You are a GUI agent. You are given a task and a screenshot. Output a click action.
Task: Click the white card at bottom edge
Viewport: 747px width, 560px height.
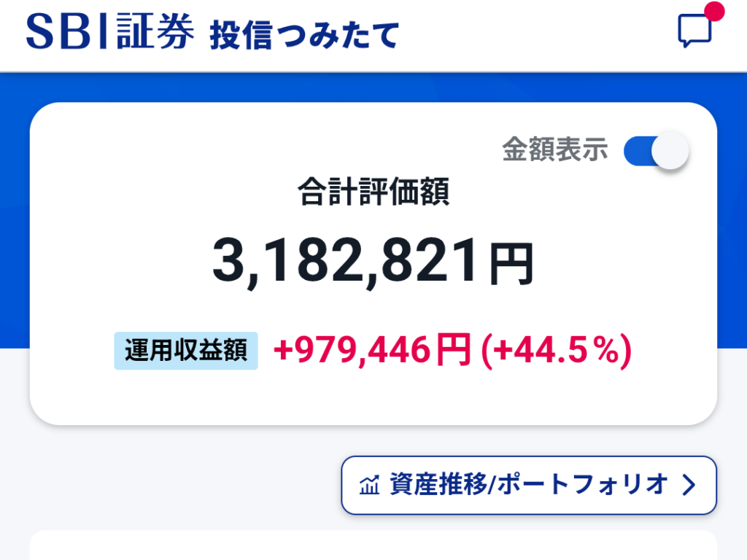pyautogui.click(x=373, y=546)
